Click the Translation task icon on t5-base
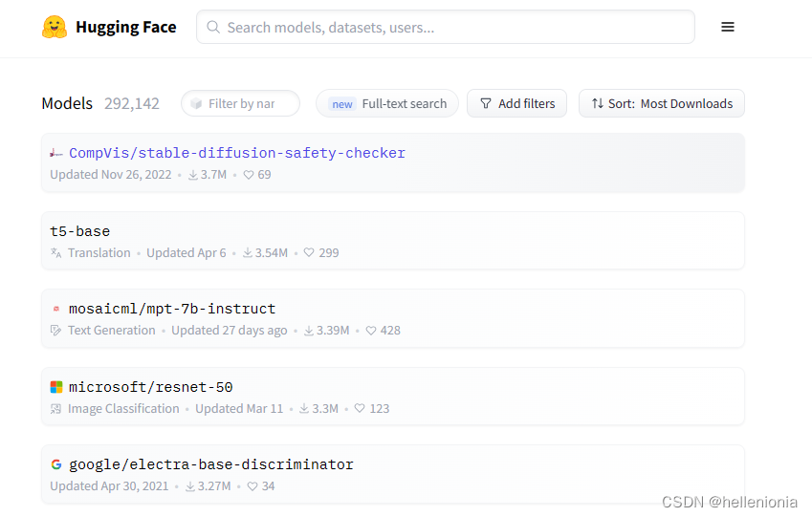The width and height of the screenshot is (812, 517). click(55, 253)
